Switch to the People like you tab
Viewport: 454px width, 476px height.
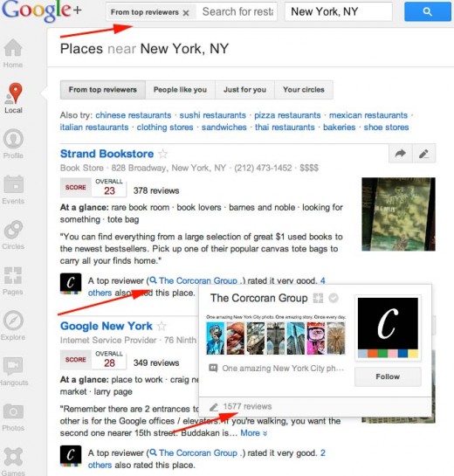[x=180, y=90]
